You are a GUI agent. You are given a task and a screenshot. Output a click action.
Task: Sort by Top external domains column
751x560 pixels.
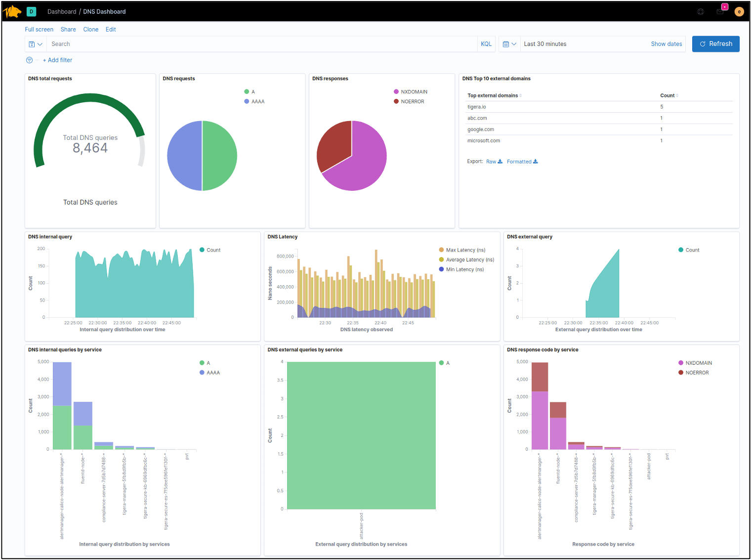(x=495, y=95)
